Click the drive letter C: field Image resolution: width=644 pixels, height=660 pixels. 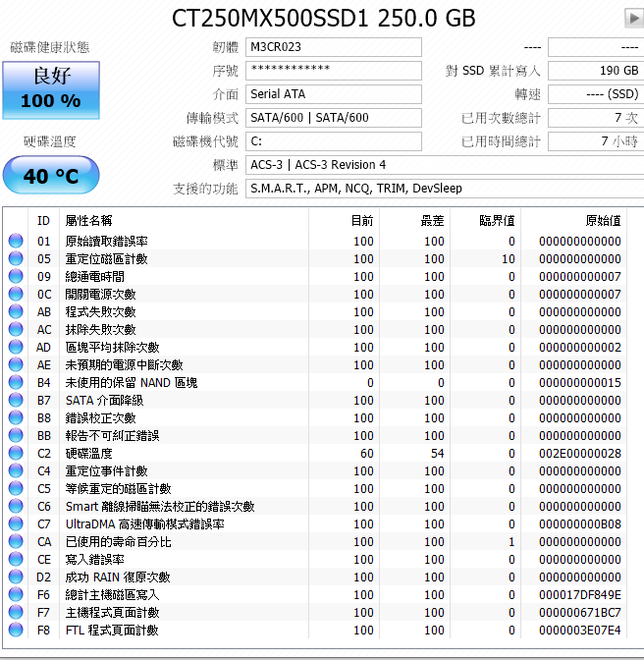[x=334, y=141]
